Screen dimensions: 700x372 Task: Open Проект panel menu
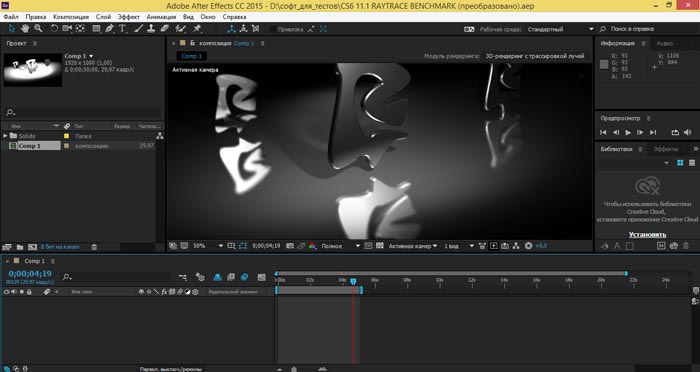(35, 43)
